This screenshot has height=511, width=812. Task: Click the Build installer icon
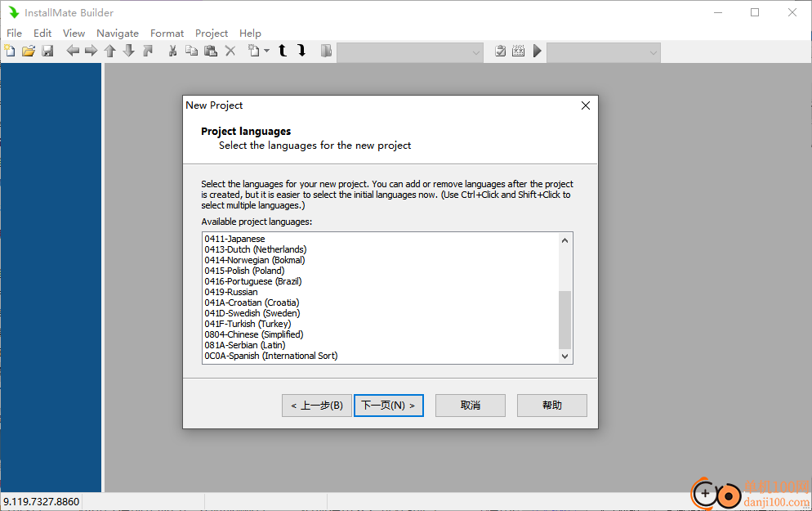(519, 51)
